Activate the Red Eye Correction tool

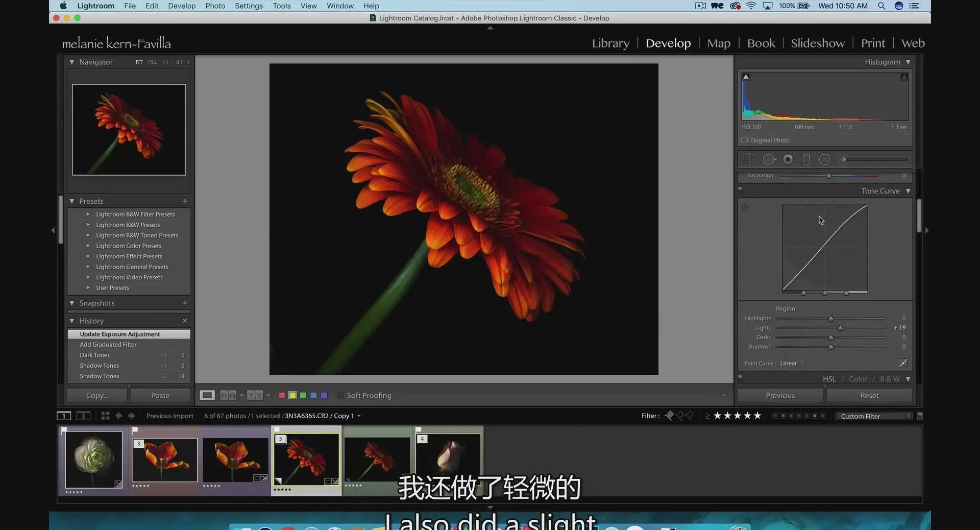point(788,159)
